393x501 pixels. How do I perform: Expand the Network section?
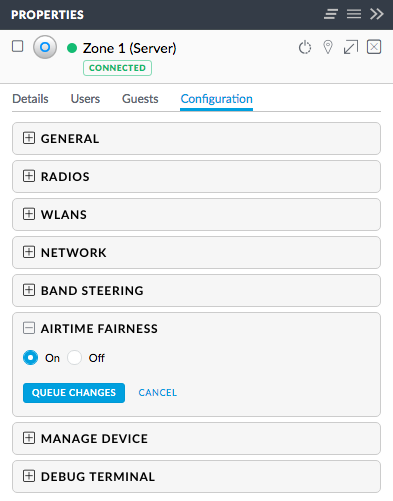point(29,252)
